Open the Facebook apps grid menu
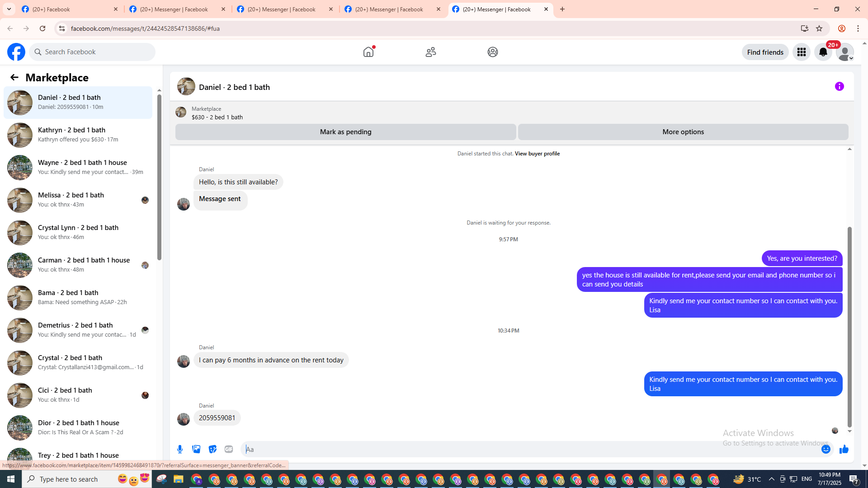Screen dimensions: 868x488 point(802,52)
